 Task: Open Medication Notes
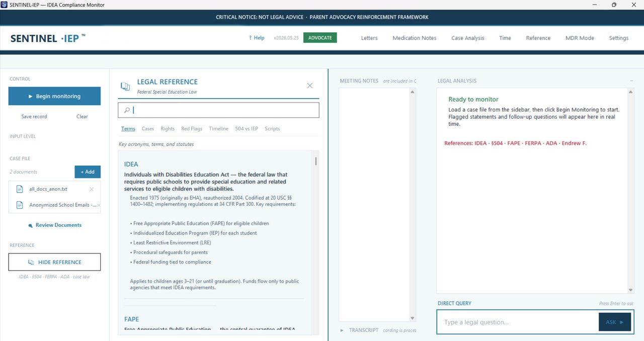click(x=415, y=38)
